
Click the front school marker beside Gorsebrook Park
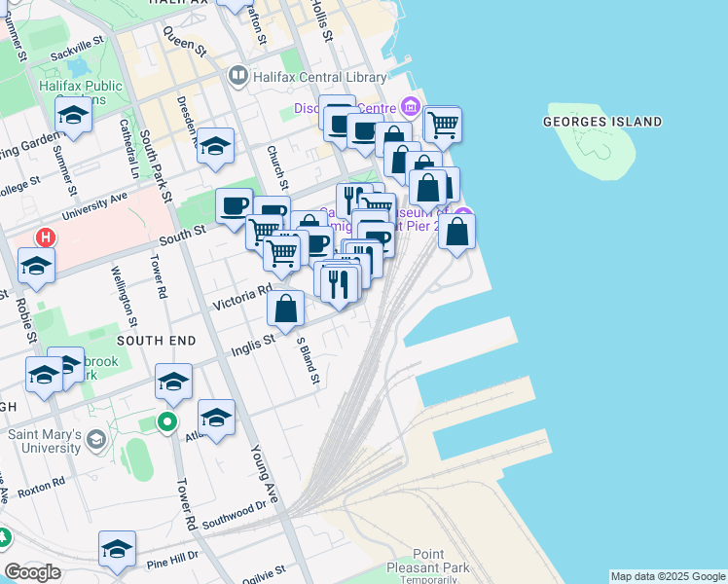pyautogui.click(x=44, y=378)
